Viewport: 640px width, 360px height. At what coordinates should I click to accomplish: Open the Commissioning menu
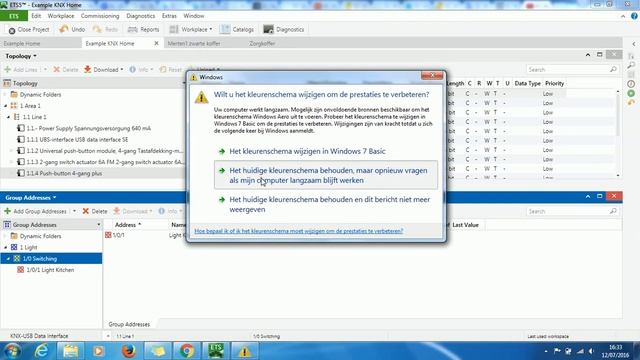point(100,16)
